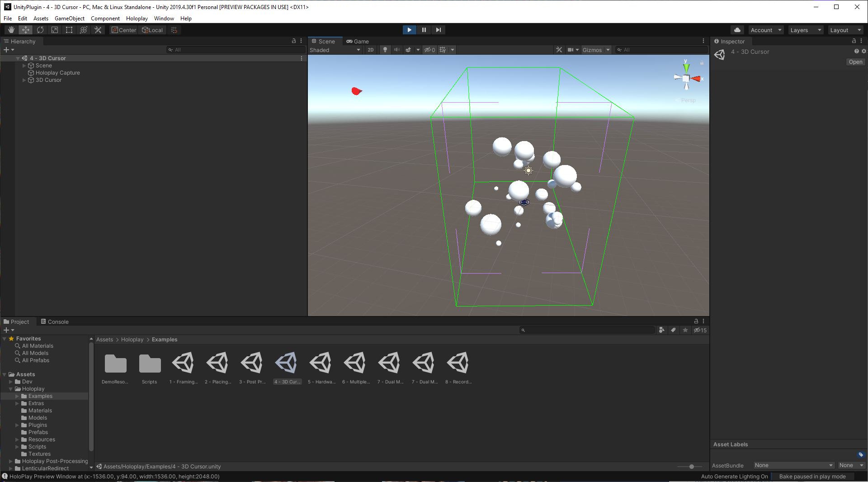Open the Holoplay menu
This screenshot has height=482, width=868.
click(137, 19)
